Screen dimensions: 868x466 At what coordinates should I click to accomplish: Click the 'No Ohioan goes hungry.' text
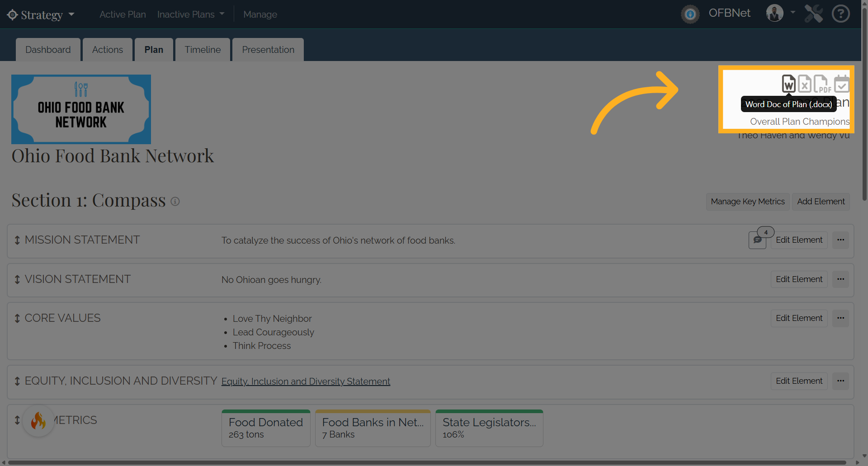(271, 280)
